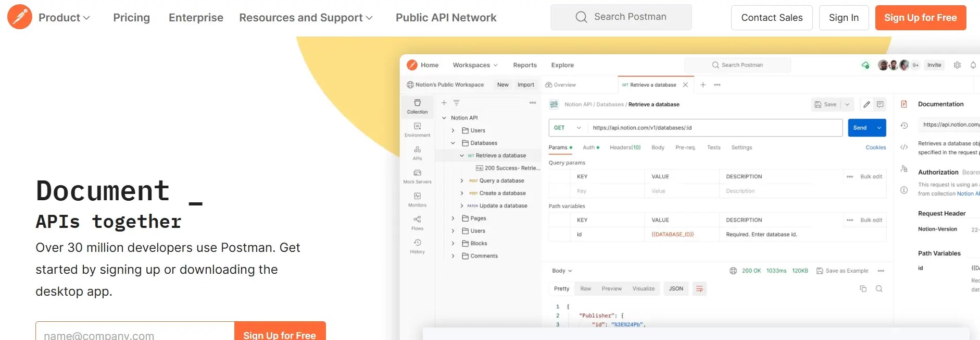Click the Contact Sales button
Viewport: 980px width, 340px height.
pos(772,18)
